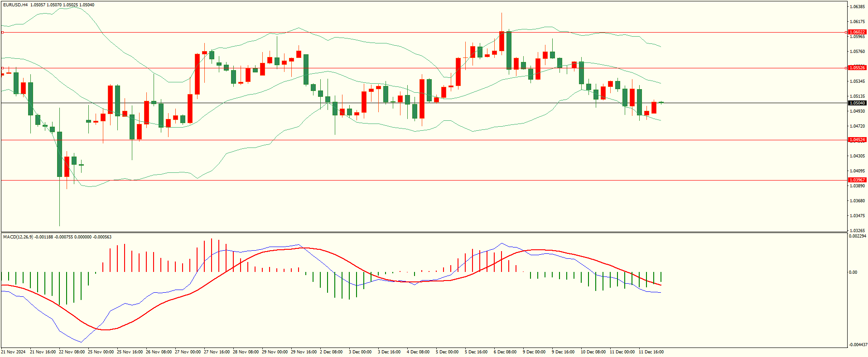Screen dimensions: 868x357
Task: Click the 11 Dec 16:00 time label
Action: point(651,352)
